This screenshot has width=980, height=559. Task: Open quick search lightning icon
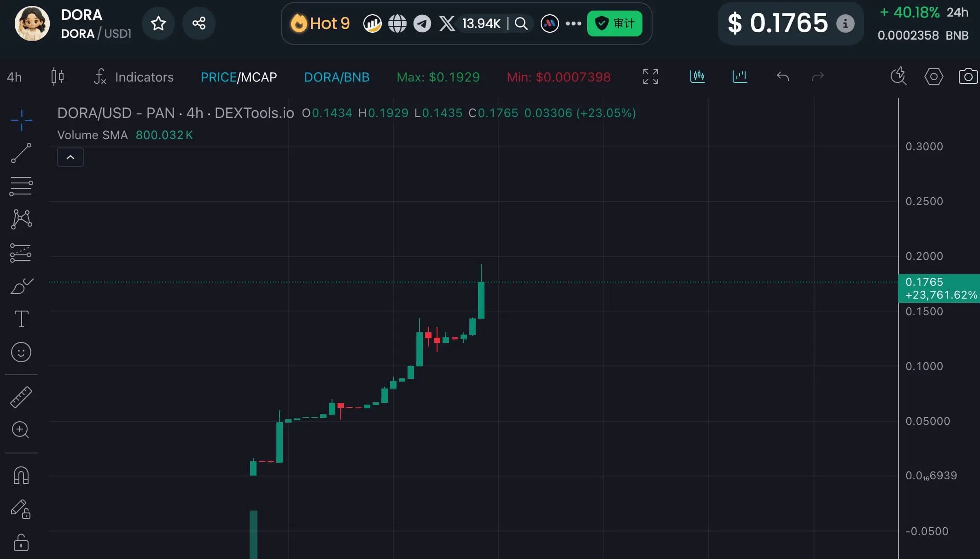coord(898,76)
